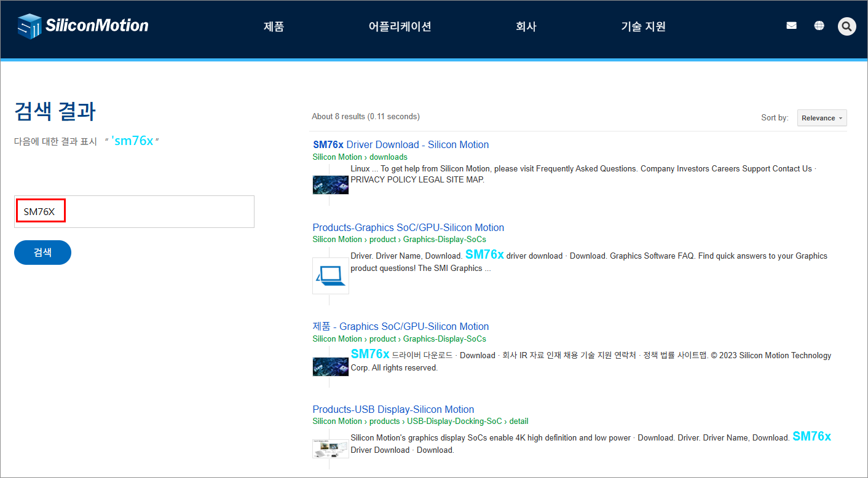Open the 회사 menu

(526, 26)
